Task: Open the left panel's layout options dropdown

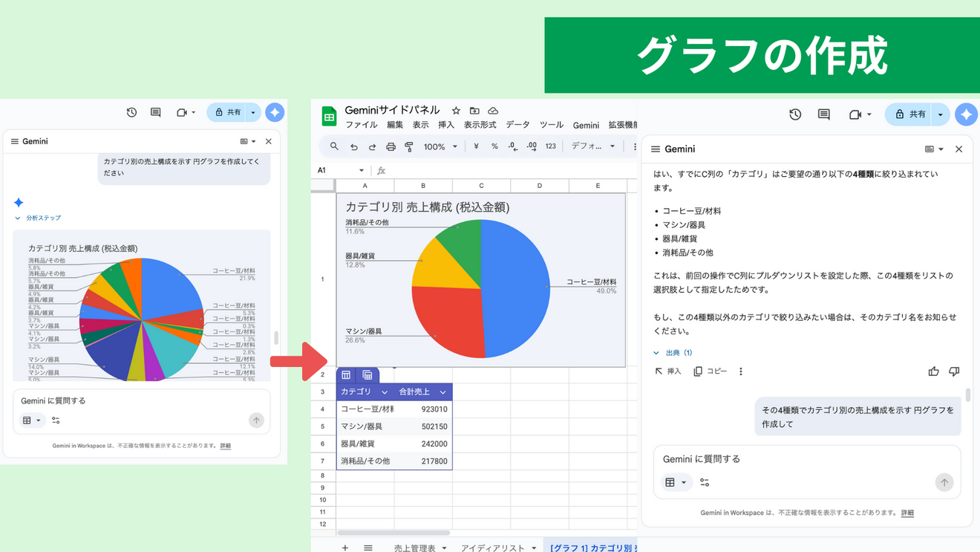Action: coord(248,141)
